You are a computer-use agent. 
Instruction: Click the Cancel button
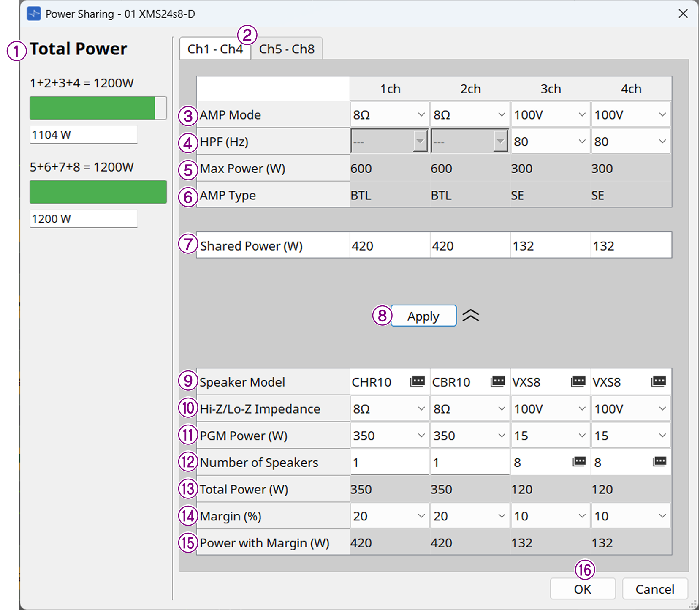click(655, 588)
